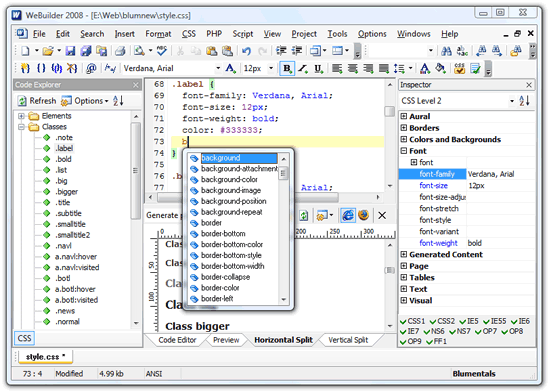Click the Paste clipboard icon

point(211,51)
